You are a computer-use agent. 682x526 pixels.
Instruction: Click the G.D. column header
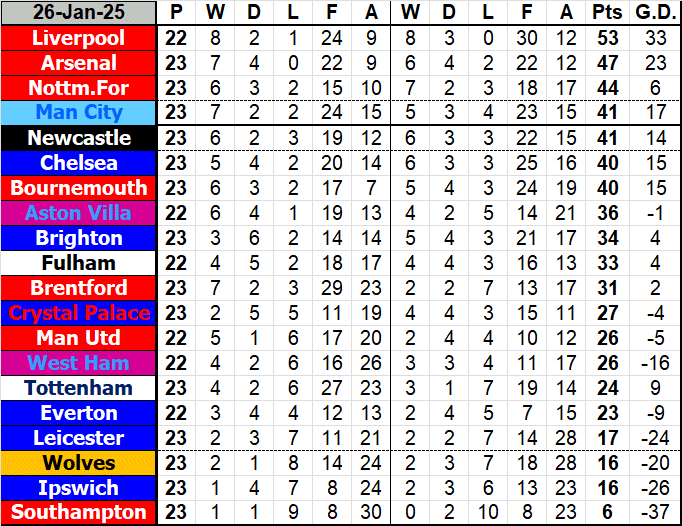(x=655, y=13)
